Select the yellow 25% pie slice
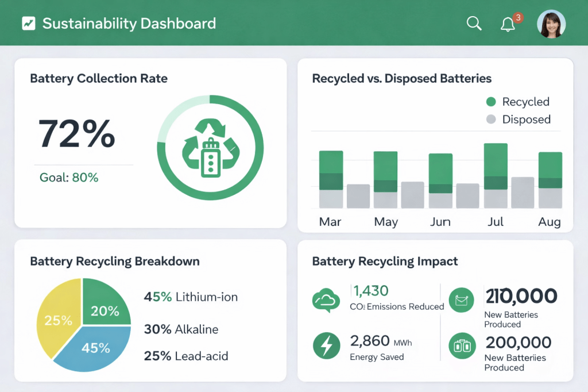 pos(60,319)
